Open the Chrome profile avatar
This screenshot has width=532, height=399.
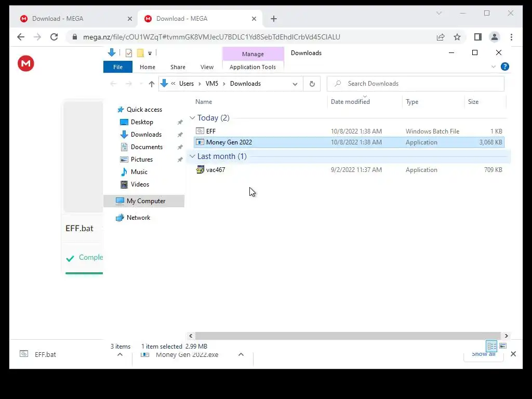point(495,37)
